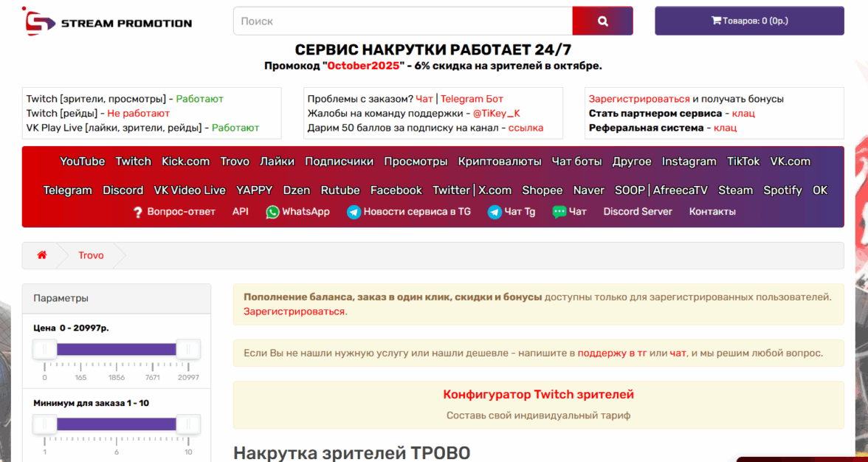This screenshot has width=868, height=462.
Task: Open Steam category
Action: (736, 190)
